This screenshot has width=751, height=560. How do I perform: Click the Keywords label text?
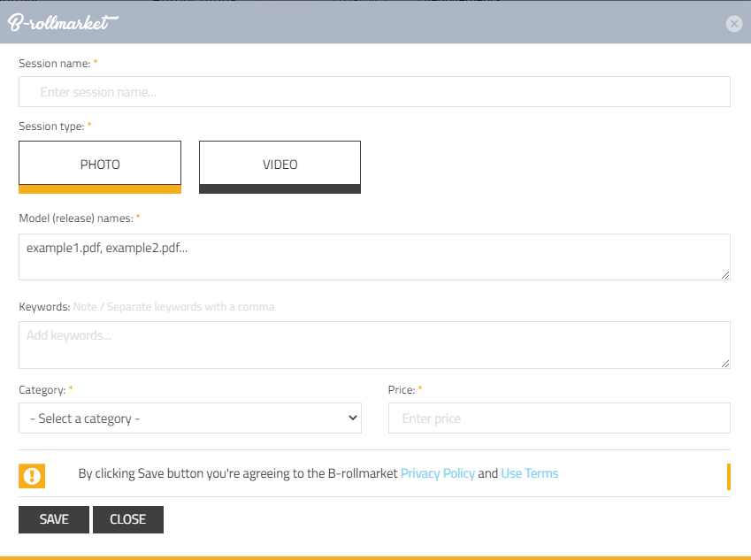pos(43,307)
